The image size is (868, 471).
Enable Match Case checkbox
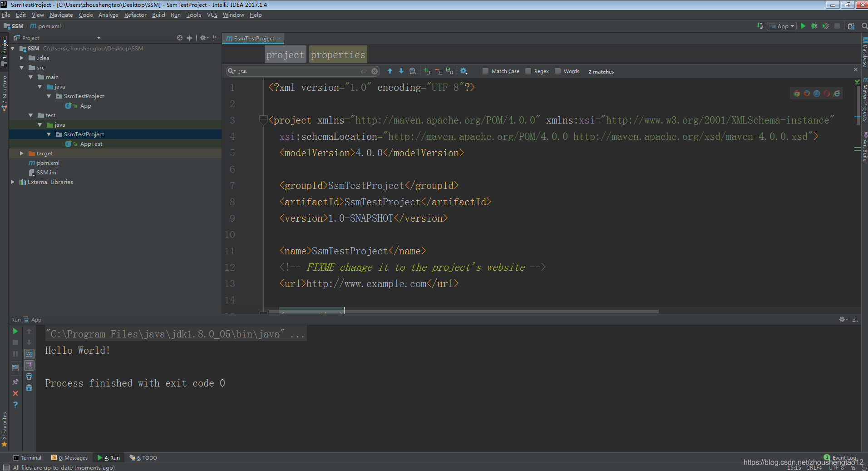click(x=485, y=71)
